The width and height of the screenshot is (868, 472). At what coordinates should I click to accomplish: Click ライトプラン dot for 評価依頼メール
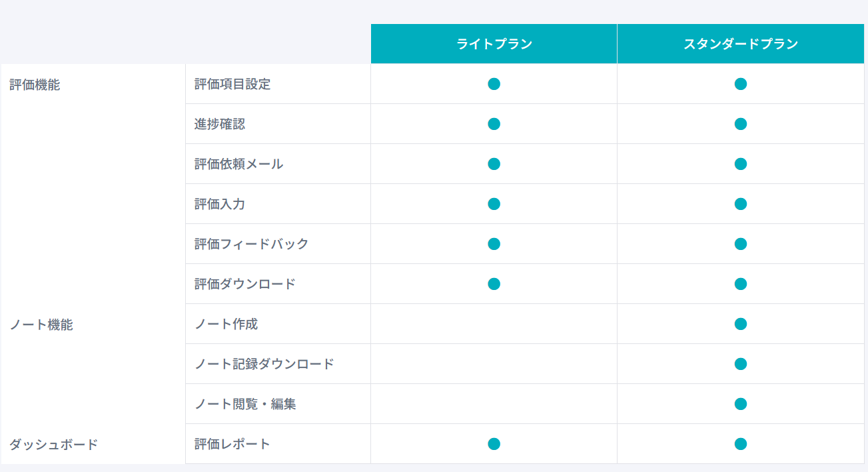coord(494,164)
